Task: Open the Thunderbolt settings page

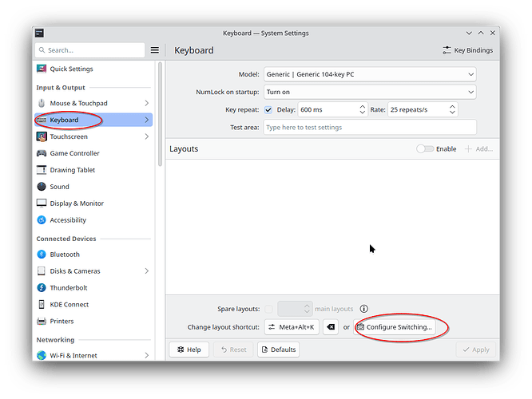Action: coord(93,288)
